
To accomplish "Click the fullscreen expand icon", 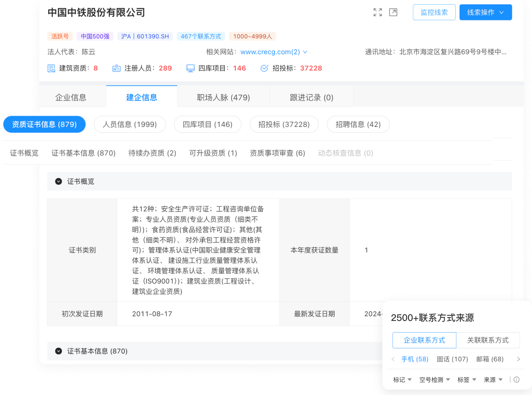I will coord(378,12).
